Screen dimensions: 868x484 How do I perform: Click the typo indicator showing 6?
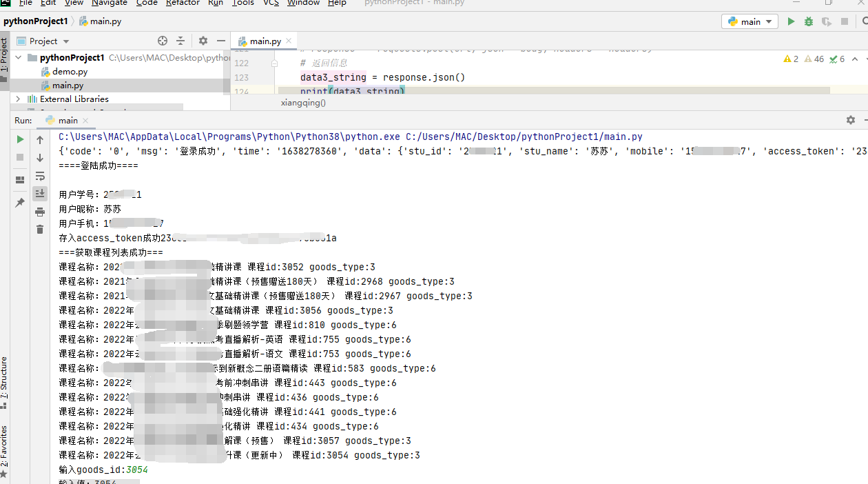click(837, 59)
